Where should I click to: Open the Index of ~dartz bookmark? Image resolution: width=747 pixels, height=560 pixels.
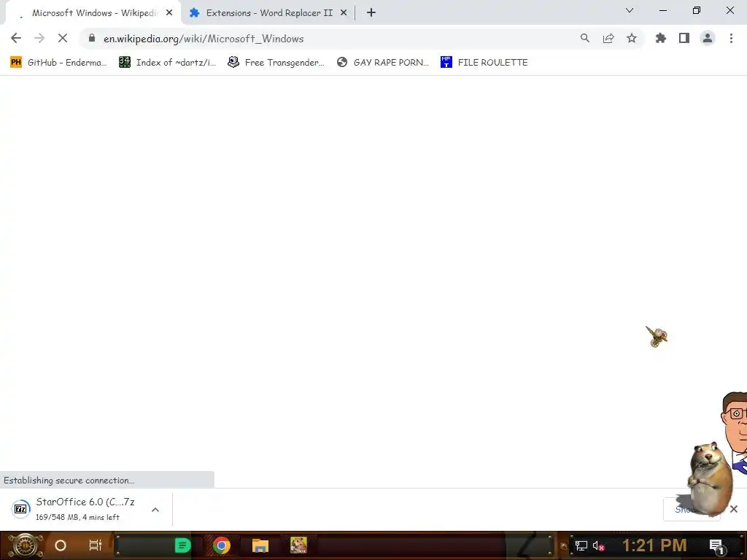coord(167,63)
